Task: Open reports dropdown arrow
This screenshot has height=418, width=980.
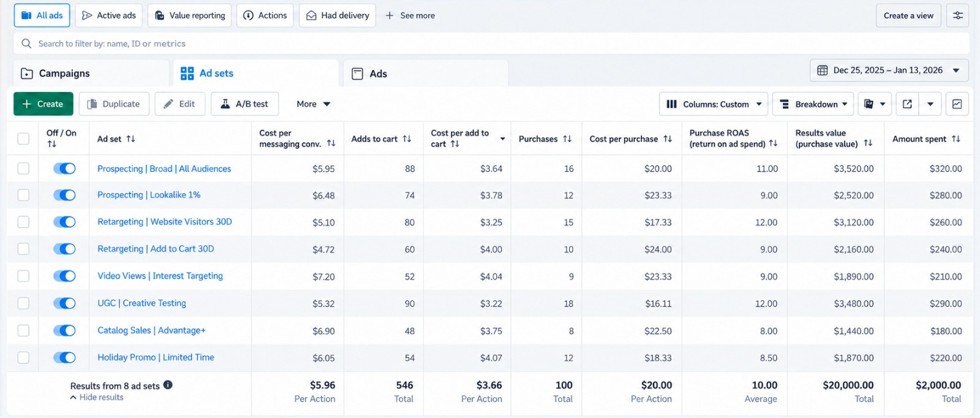Action: [883, 104]
